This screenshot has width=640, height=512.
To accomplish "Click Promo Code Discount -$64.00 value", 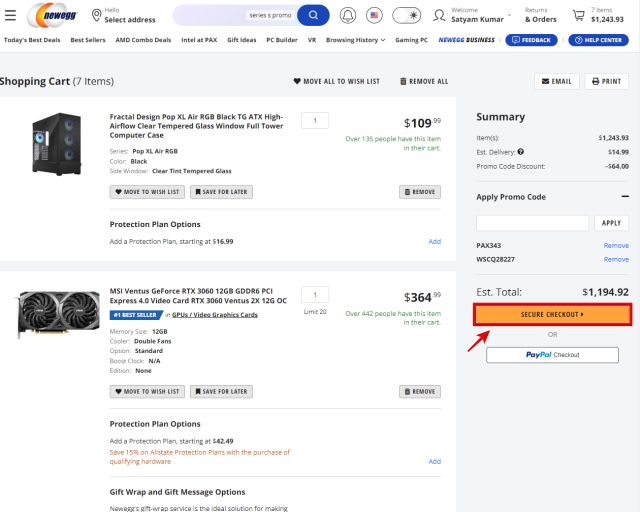I will 617,166.
